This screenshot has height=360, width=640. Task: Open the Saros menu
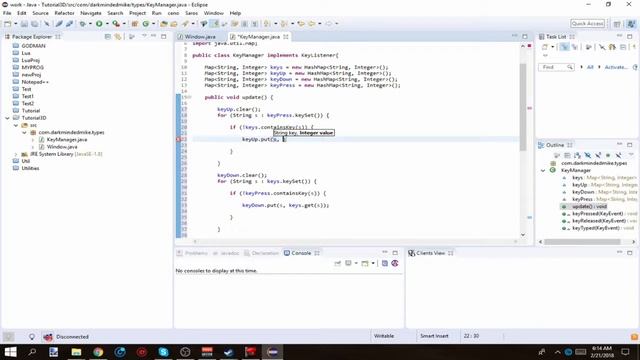(191, 13)
